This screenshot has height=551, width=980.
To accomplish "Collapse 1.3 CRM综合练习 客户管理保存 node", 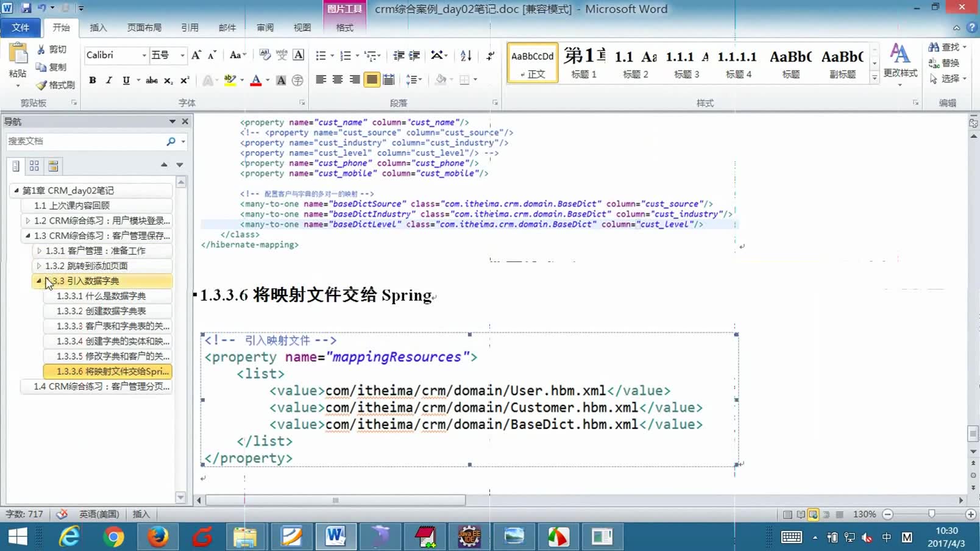I will [27, 235].
